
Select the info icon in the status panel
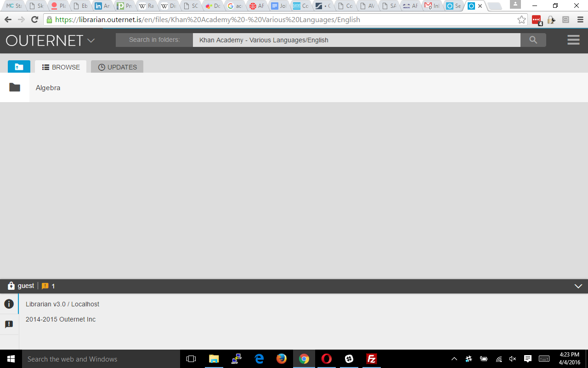[9, 304]
